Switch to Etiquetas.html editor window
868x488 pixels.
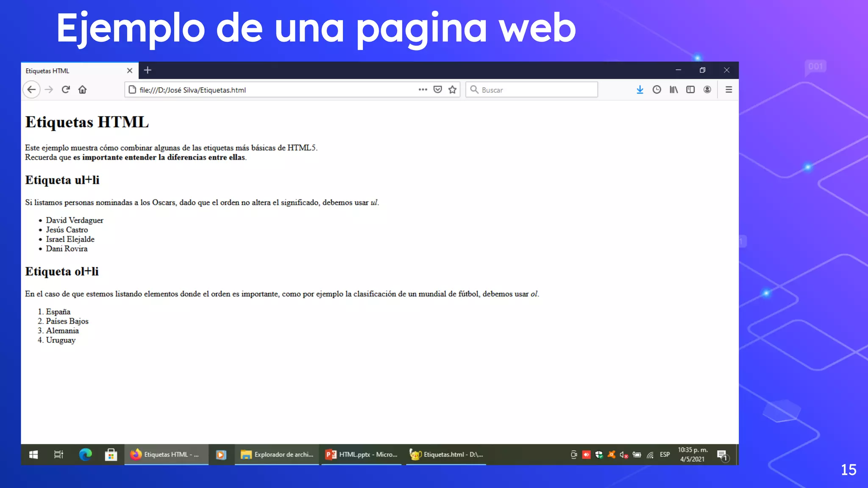tap(446, 455)
